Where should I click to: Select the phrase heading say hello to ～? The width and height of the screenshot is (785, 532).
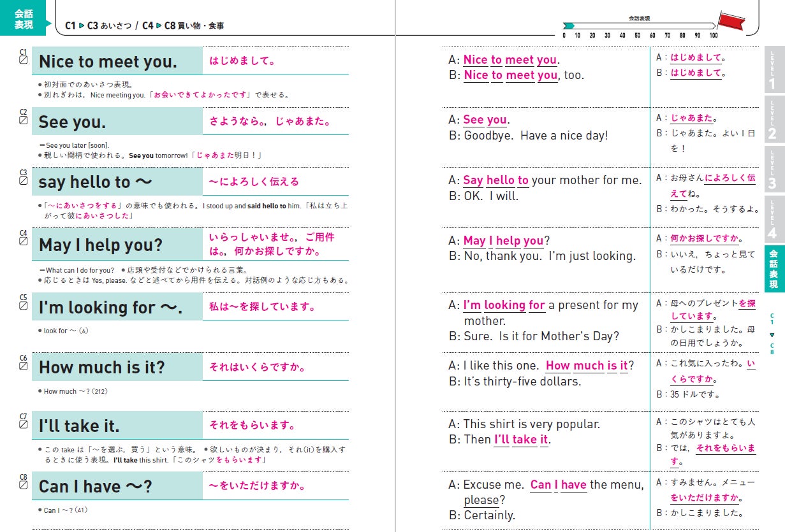[96, 182]
